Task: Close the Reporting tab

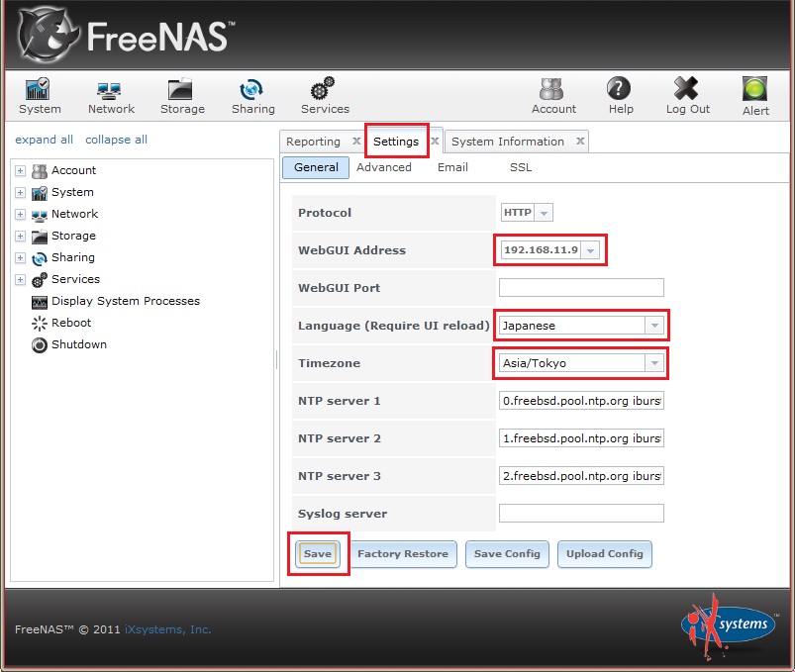Action: (x=356, y=141)
